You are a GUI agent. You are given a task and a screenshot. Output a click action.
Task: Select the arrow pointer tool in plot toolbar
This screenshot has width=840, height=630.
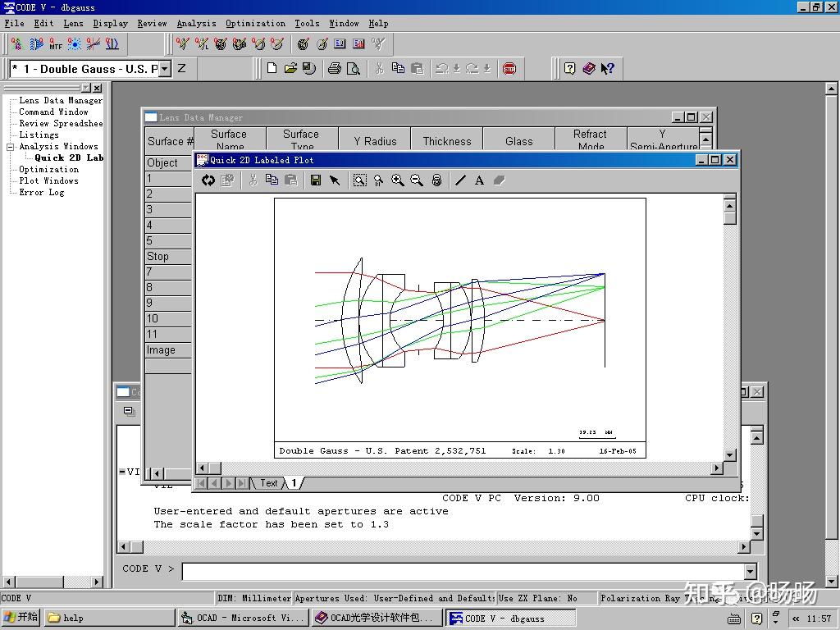click(335, 180)
